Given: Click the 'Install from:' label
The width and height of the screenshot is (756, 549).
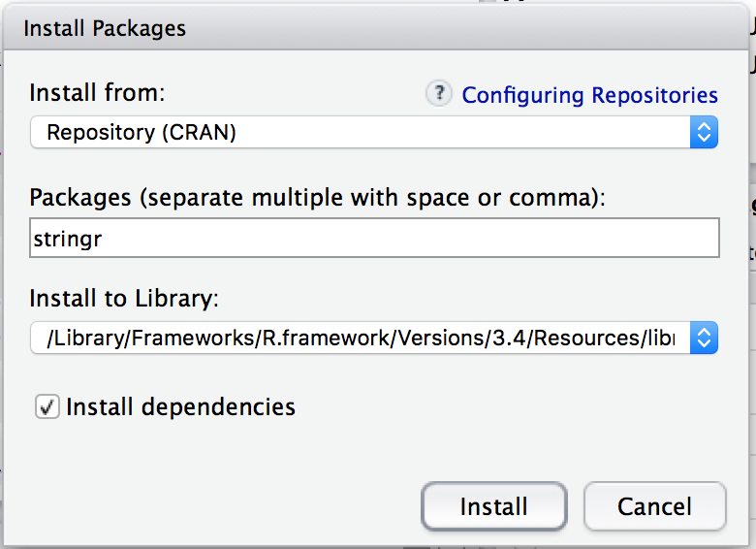Looking at the screenshot, I should pos(97,93).
